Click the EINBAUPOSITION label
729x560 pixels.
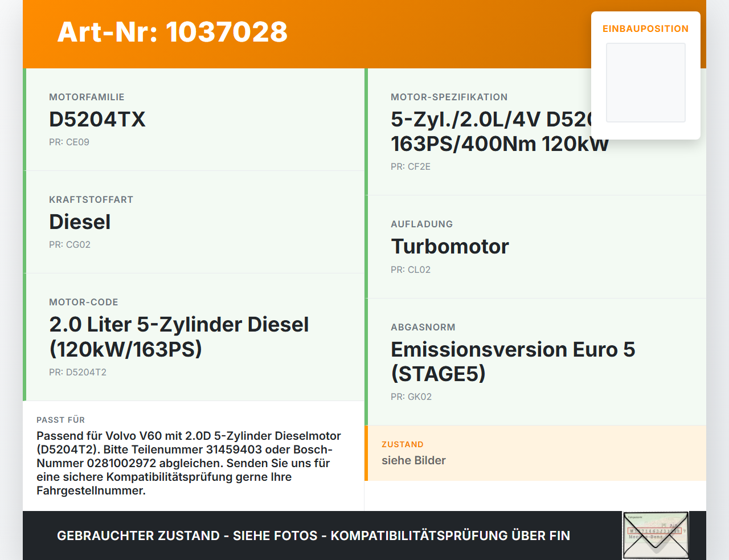click(646, 28)
